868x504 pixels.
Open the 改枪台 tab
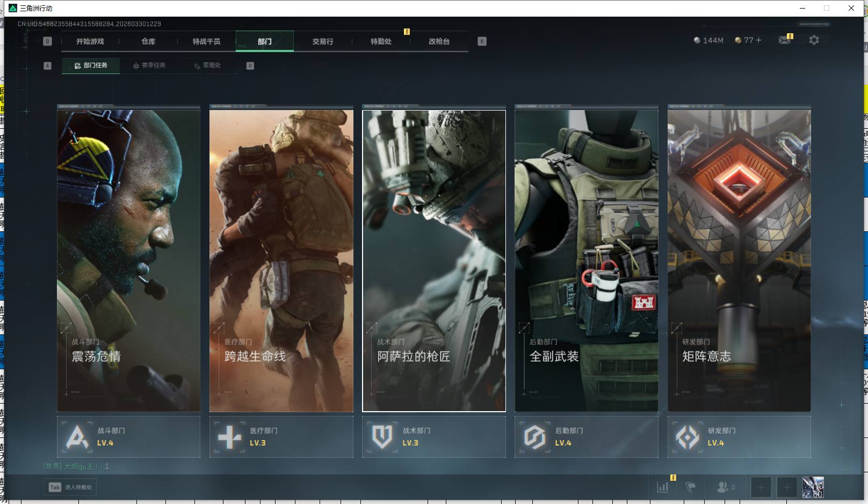point(439,41)
